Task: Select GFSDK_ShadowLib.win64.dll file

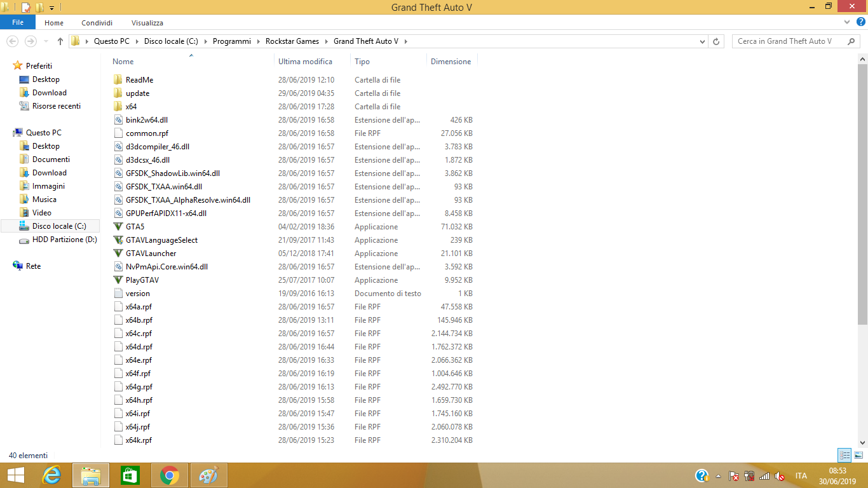Action: point(173,173)
